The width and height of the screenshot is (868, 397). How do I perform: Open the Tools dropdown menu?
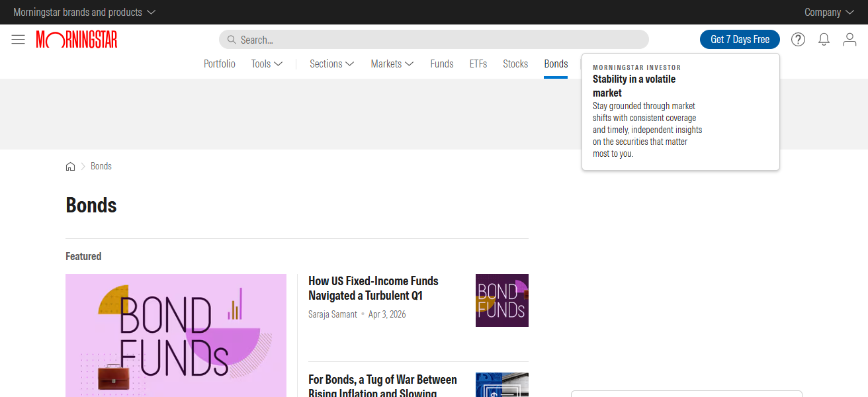[x=267, y=64]
